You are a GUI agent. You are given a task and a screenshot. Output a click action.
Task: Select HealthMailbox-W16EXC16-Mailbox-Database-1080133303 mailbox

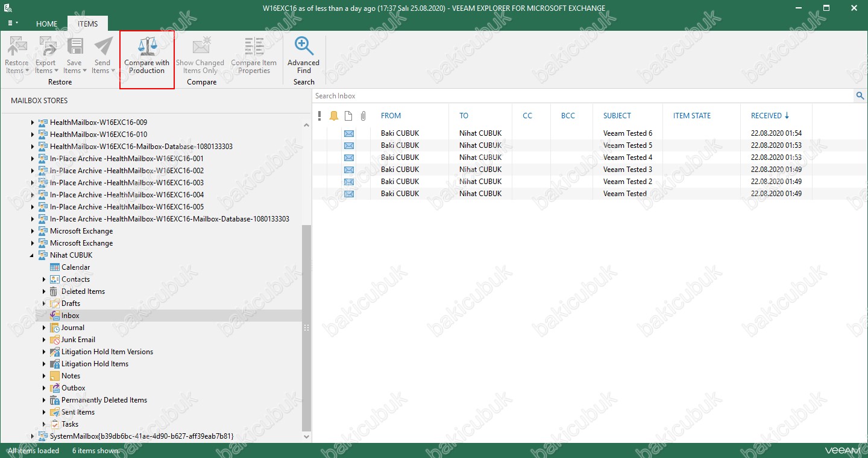coord(141,147)
